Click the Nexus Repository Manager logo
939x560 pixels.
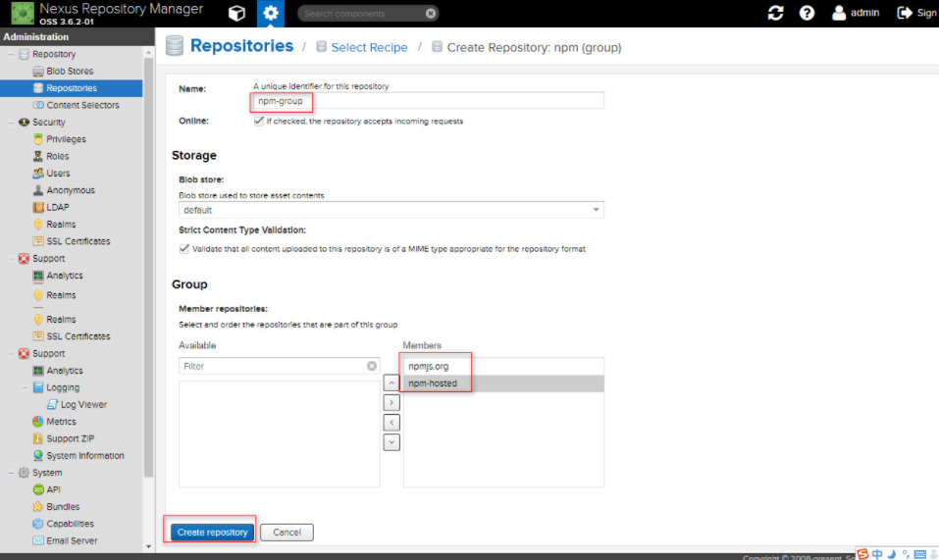click(23, 13)
